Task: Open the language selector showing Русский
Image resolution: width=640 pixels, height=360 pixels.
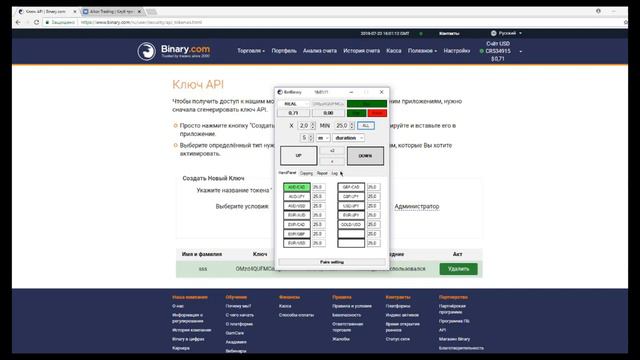Action: click(x=506, y=33)
